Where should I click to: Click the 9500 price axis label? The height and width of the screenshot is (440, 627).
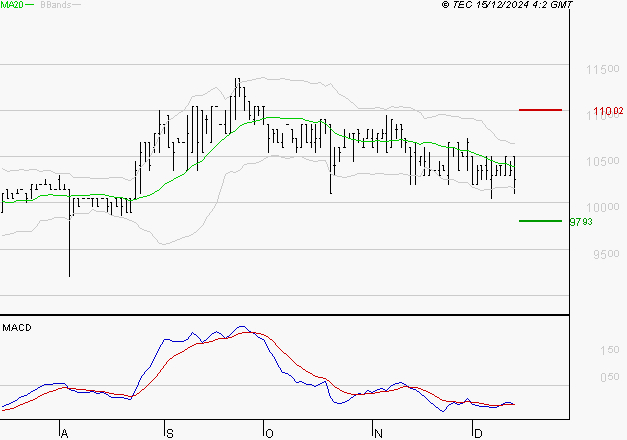pos(606,254)
